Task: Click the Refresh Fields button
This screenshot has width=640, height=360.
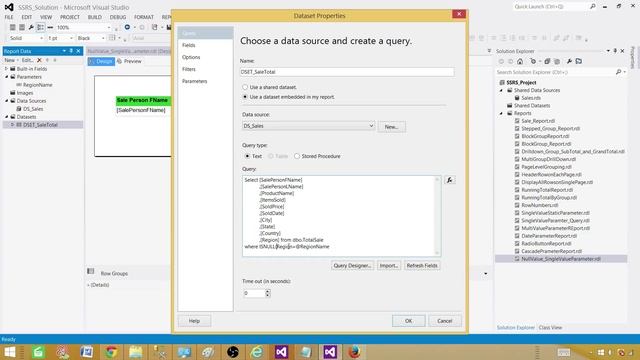Action: click(422, 265)
